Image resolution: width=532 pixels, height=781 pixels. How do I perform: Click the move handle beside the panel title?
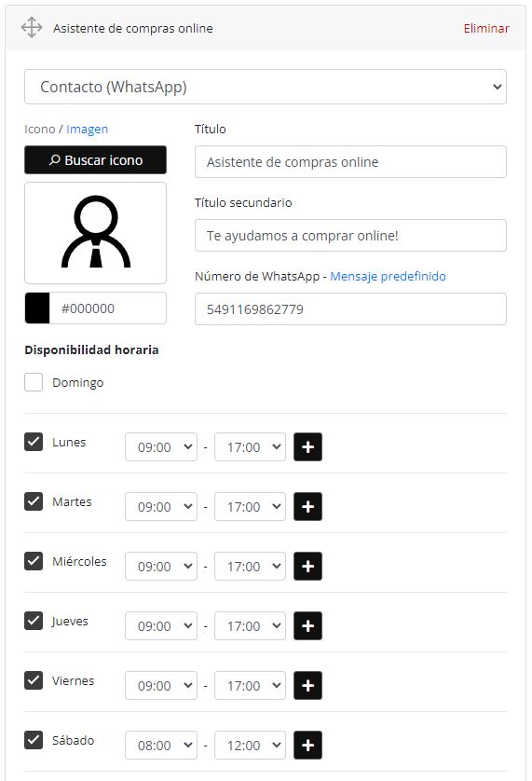click(32, 28)
